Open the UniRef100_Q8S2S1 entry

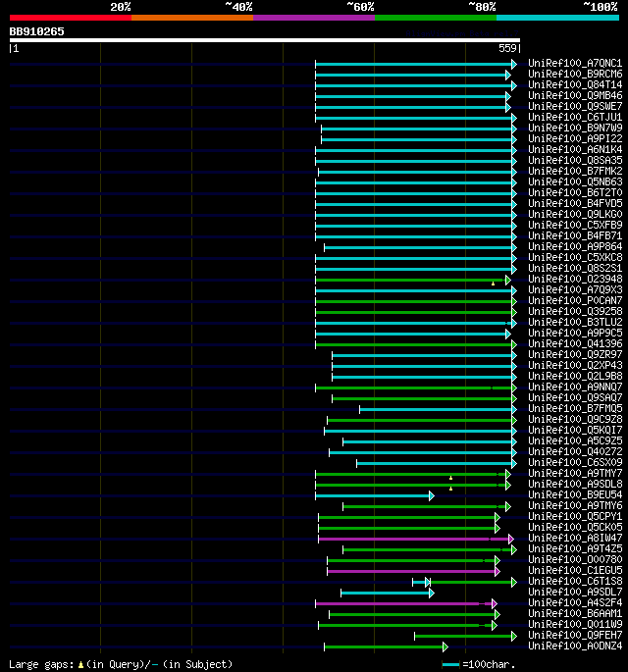575,268
